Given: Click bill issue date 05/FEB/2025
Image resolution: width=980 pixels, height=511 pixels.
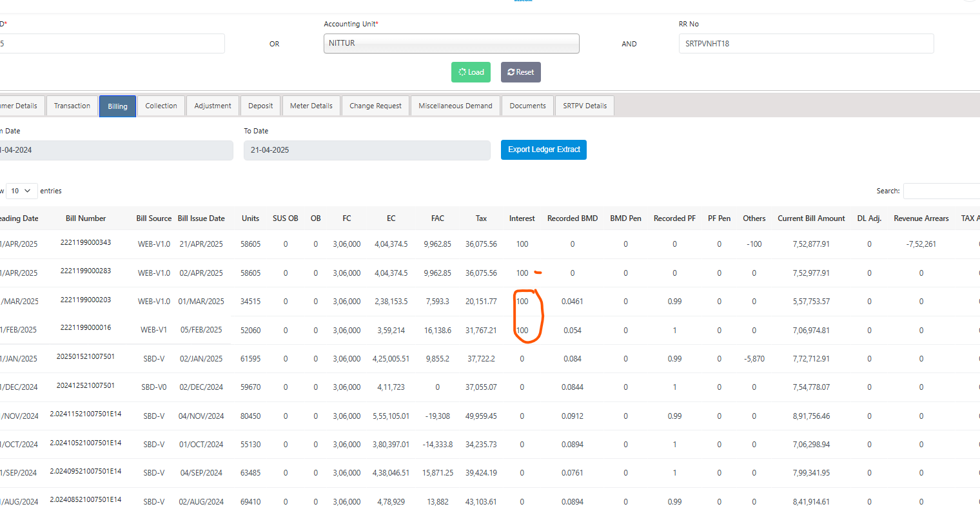Looking at the screenshot, I should tap(201, 330).
